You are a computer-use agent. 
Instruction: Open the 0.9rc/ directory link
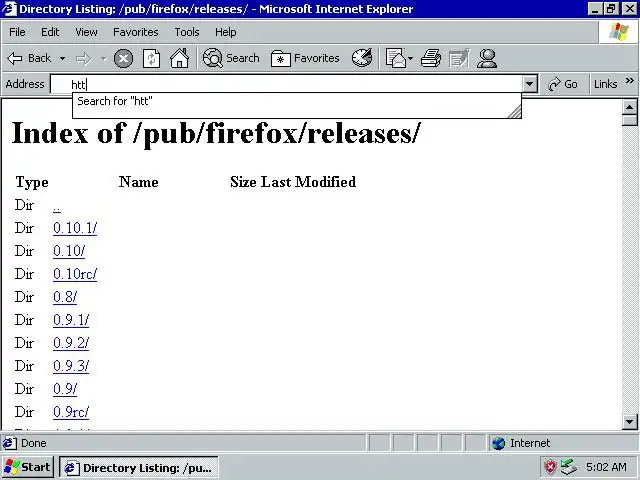click(x=71, y=412)
